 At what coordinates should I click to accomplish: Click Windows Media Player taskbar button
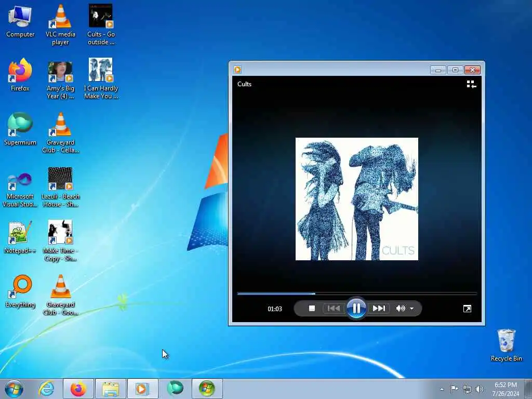[143, 389]
